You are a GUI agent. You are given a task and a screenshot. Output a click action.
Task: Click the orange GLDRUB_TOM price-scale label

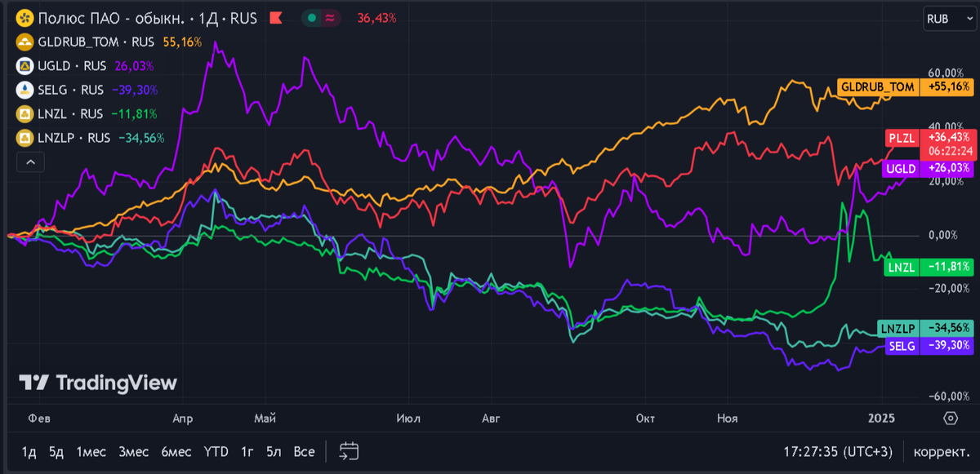[906, 86]
